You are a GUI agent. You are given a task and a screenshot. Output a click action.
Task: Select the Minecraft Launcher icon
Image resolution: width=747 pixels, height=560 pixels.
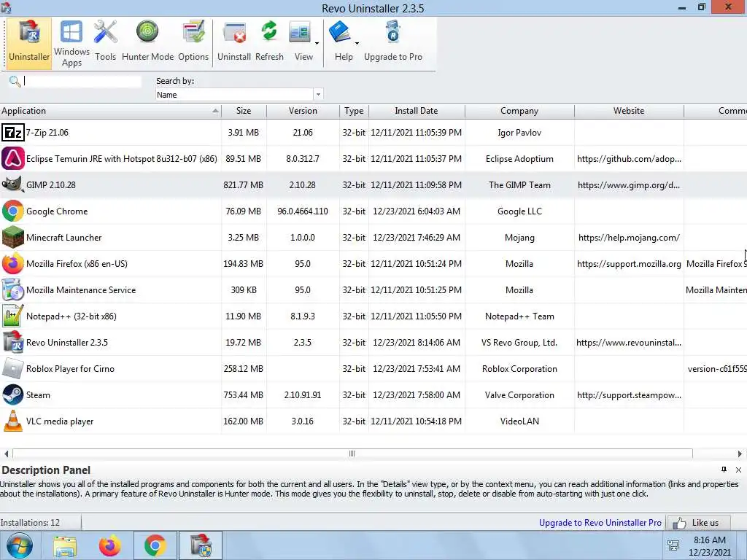[13, 237]
